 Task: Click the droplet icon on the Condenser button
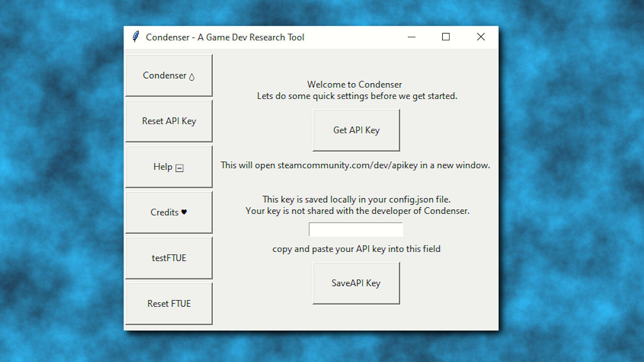[192, 77]
